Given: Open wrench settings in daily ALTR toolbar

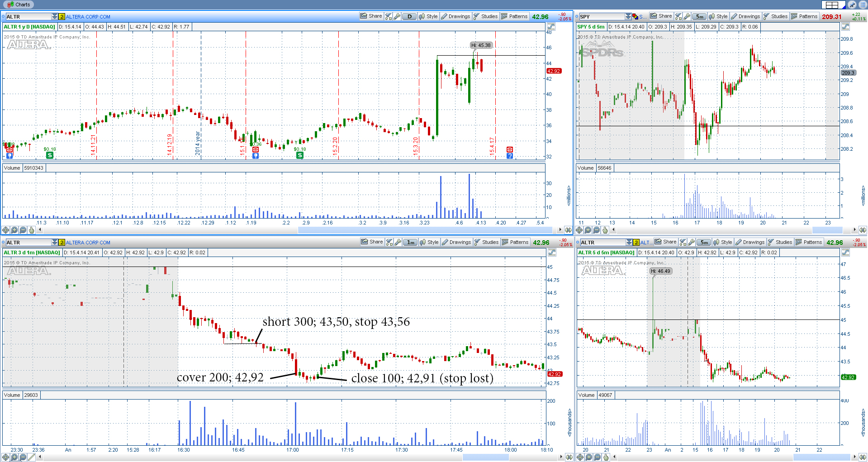Looking at the screenshot, I should point(397,16).
